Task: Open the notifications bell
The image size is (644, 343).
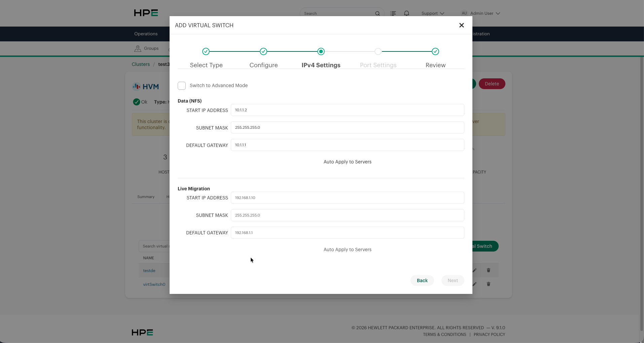Action: pos(407,13)
